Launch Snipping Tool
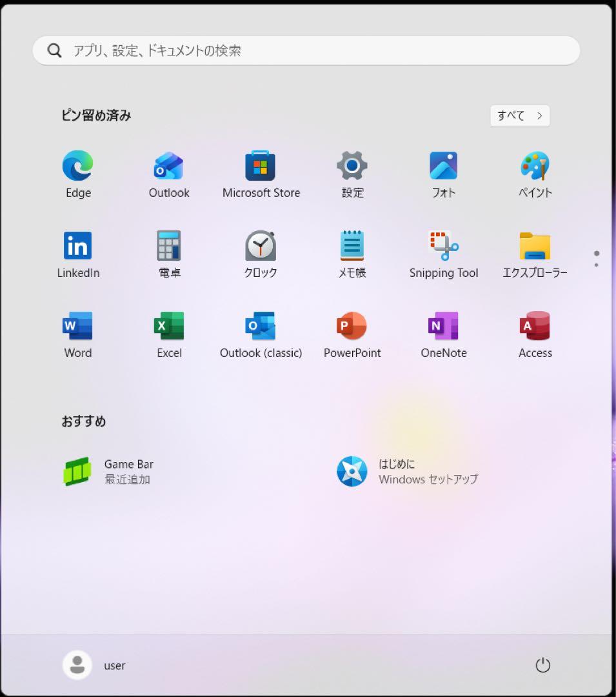The width and height of the screenshot is (616, 697). click(x=443, y=245)
